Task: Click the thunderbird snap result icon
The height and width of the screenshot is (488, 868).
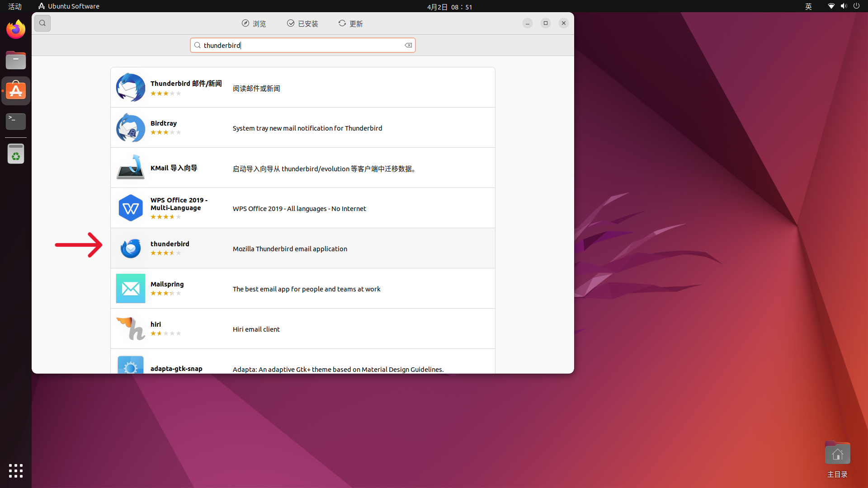Action: click(x=130, y=248)
